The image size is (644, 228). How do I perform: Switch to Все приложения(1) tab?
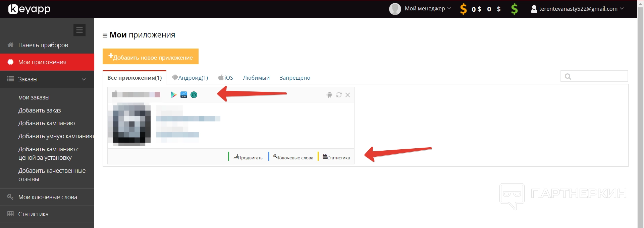135,78
